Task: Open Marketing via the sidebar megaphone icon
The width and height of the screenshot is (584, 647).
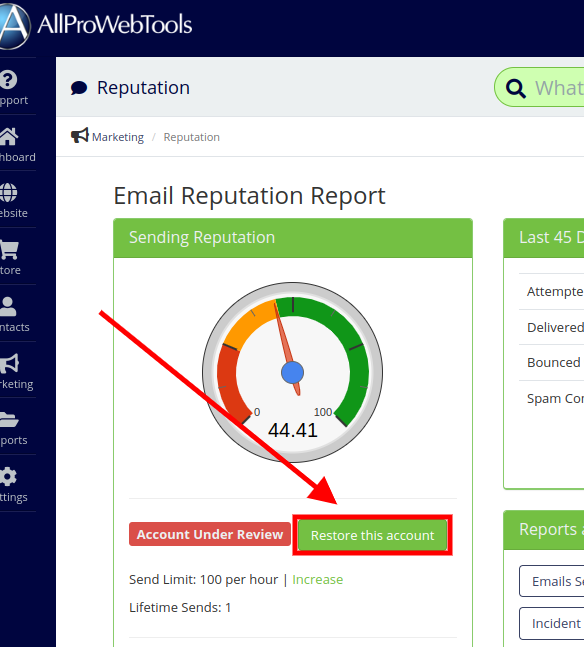Action: click(x=9, y=364)
